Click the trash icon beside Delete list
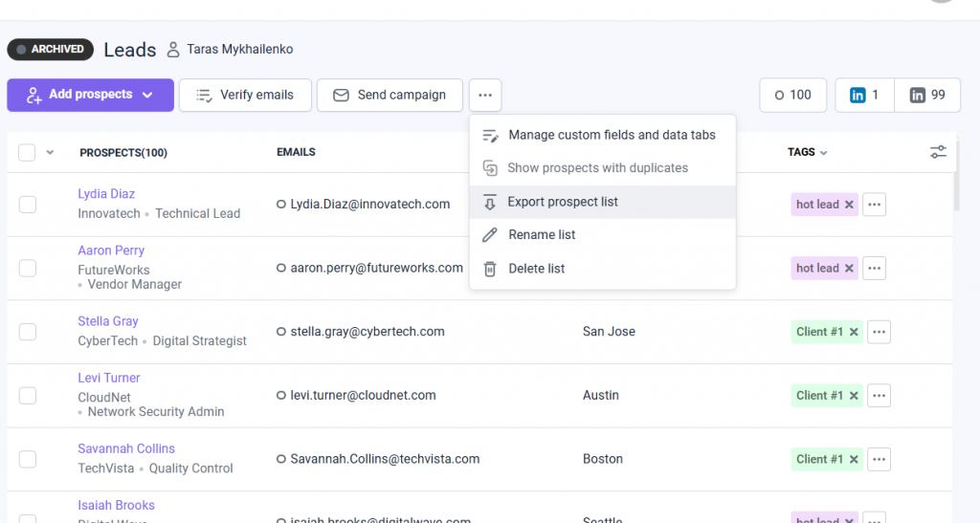980x523 pixels. point(490,269)
